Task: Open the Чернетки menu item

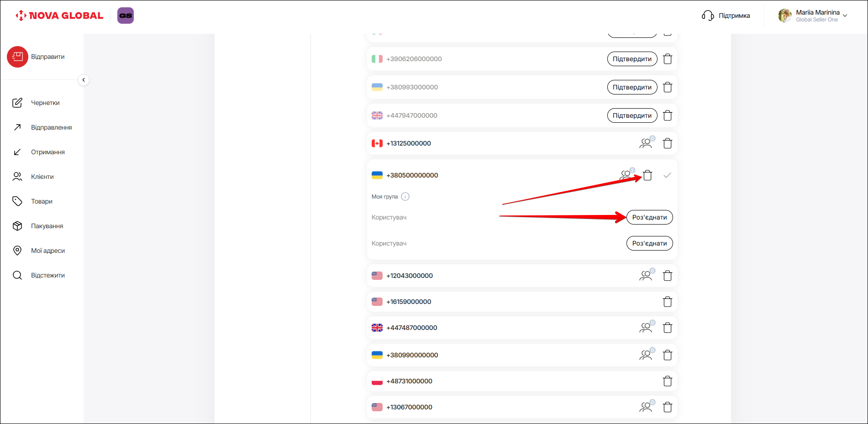Action: (x=45, y=103)
